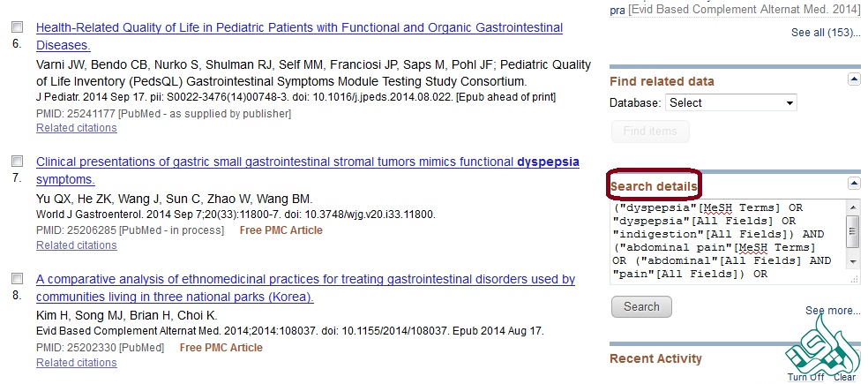868x384 pixels.
Task: Open Free PMC Article for result 8
Action: coord(221,347)
